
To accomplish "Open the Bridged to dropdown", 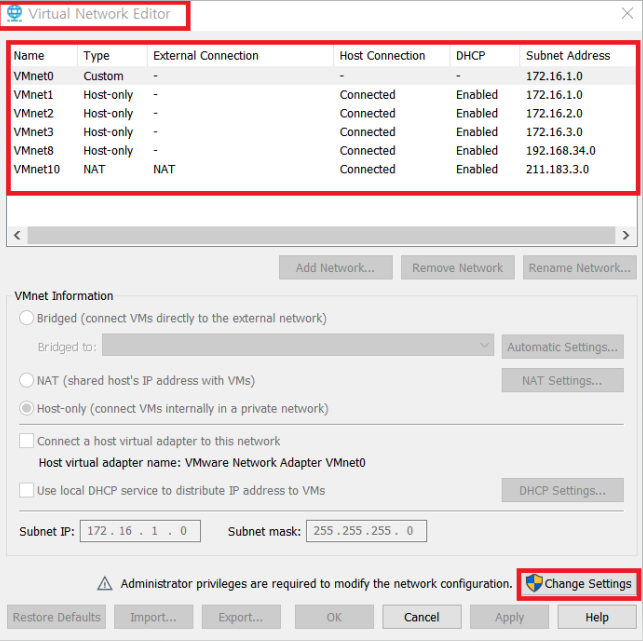I will pos(298,345).
